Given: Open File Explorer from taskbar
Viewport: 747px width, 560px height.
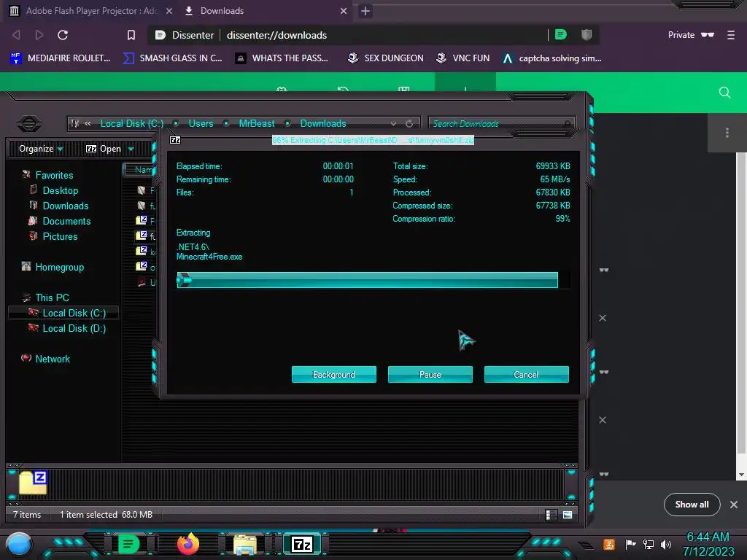Looking at the screenshot, I should point(245,544).
